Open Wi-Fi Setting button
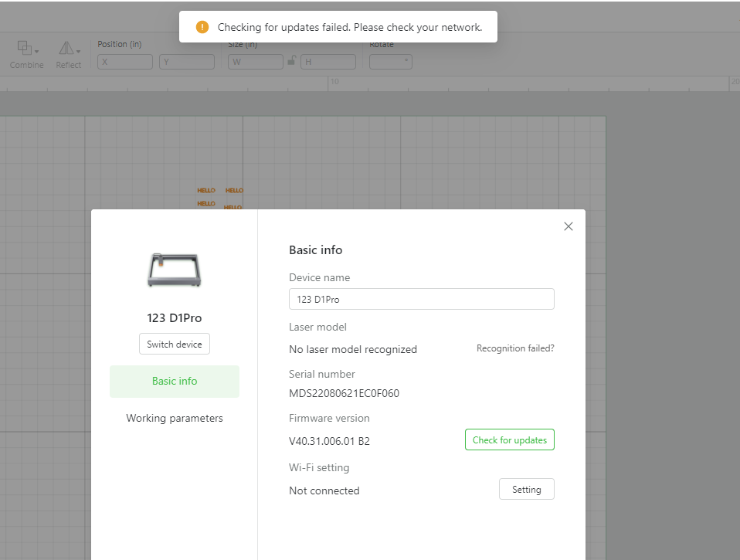 (526, 490)
